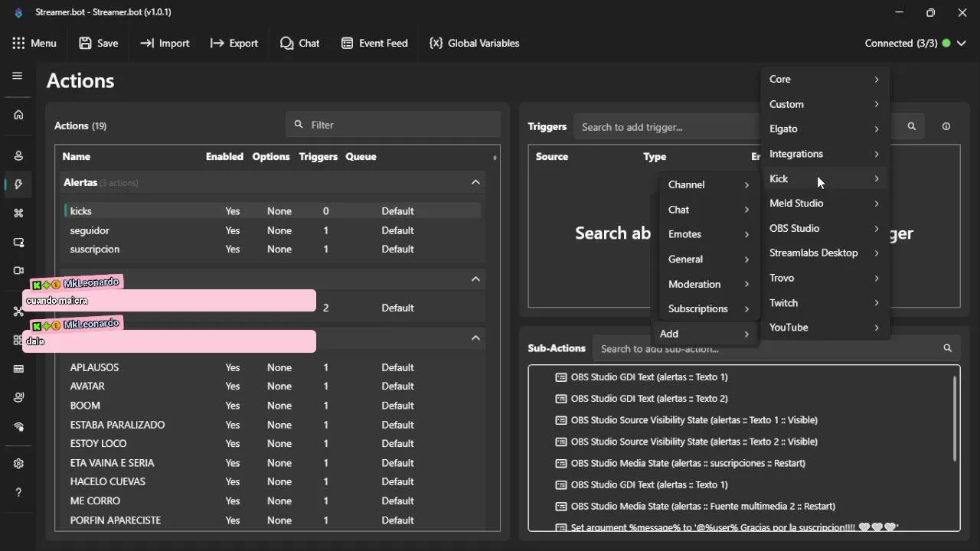Go to the Home sidebar icon
Image resolution: width=980 pixels, height=551 pixels.
pos(18,115)
